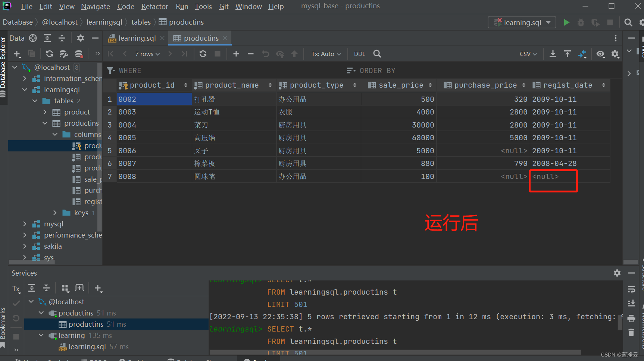Screen dimensions: 644x361
Task: Open Database Explorer options gear icon
Action: (81, 38)
